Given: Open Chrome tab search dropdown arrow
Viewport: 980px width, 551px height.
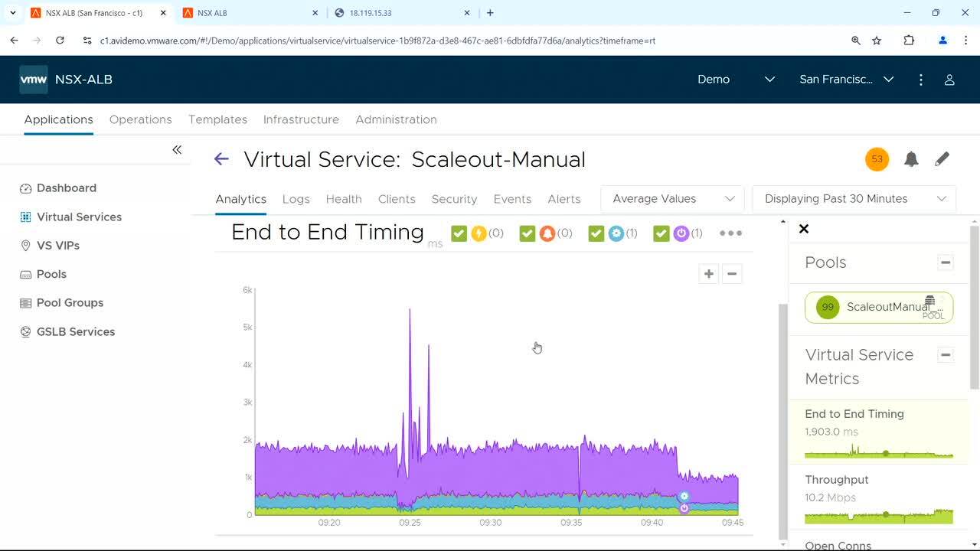Looking at the screenshot, I should click(x=12, y=13).
